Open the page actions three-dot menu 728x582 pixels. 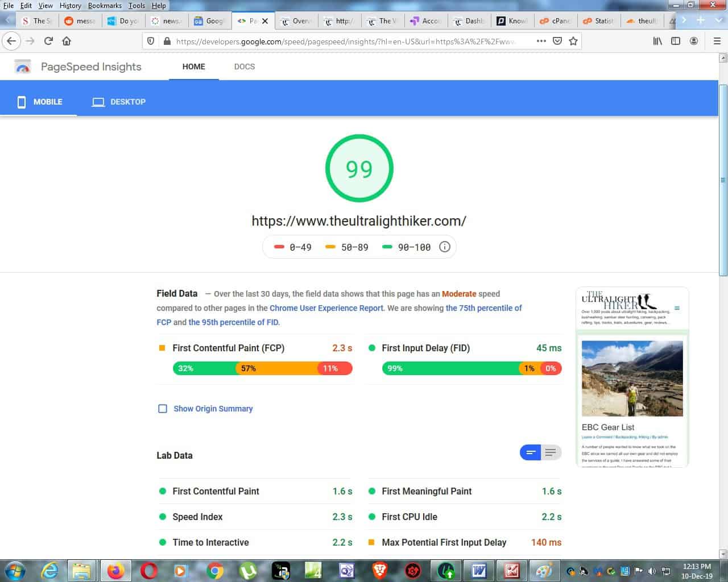coord(541,41)
